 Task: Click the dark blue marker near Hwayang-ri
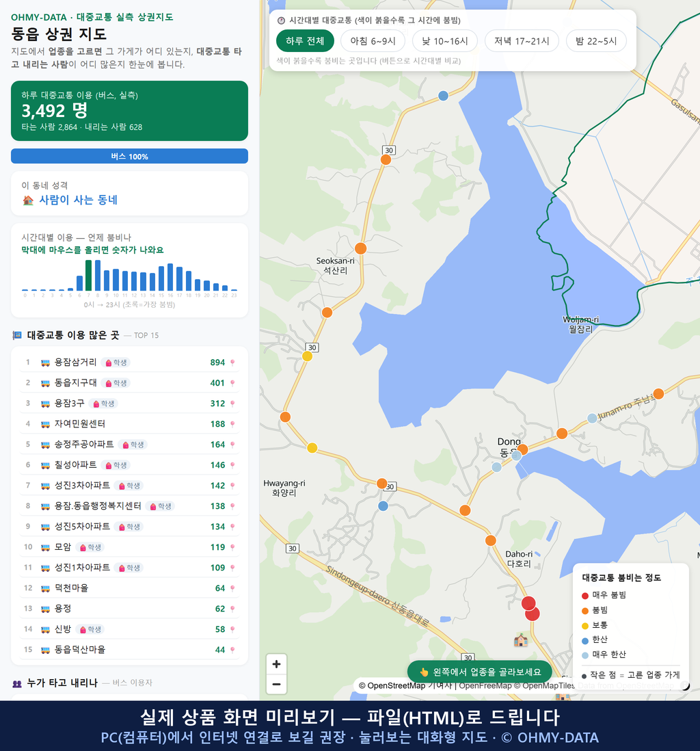click(383, 505)
